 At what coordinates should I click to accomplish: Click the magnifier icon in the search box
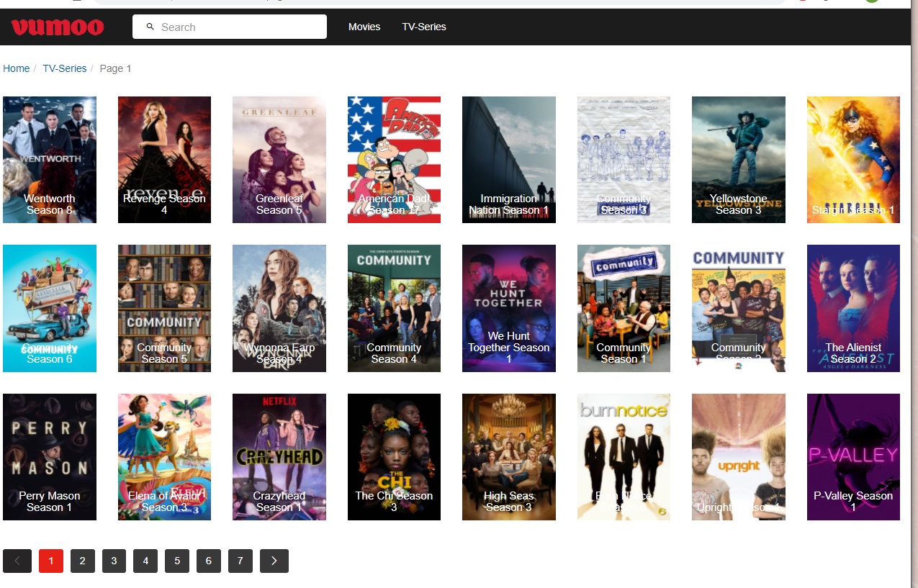coord(150,27)
